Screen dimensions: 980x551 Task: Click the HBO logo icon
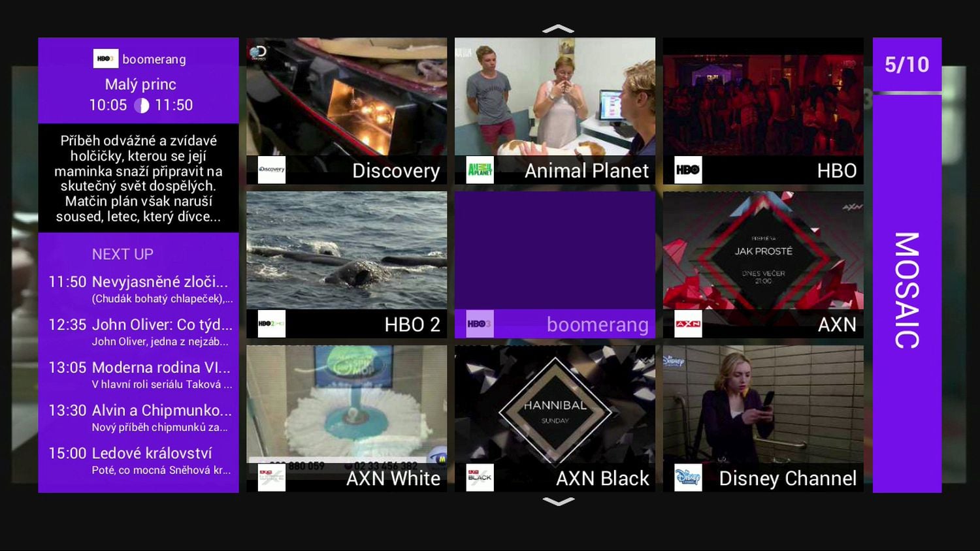point(688,170)
